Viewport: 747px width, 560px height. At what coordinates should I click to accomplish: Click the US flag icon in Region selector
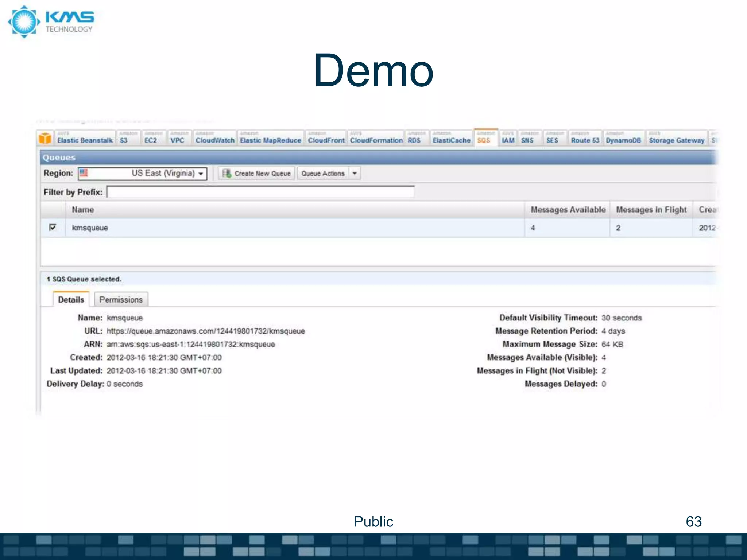coord(84,173)
